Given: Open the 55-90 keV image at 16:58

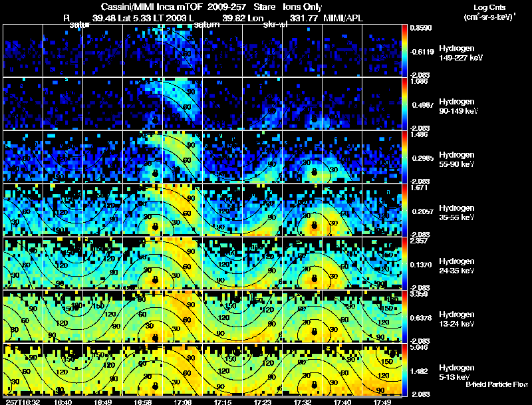Looking at the screenshot, I should pyautogui.click(x=143, y=157).
